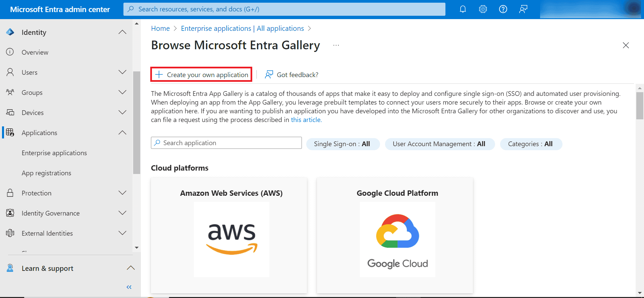This screenshot has width=644, height=298.
Task: Click the feedback icon in top header
Action: click(x=523, y=9)
